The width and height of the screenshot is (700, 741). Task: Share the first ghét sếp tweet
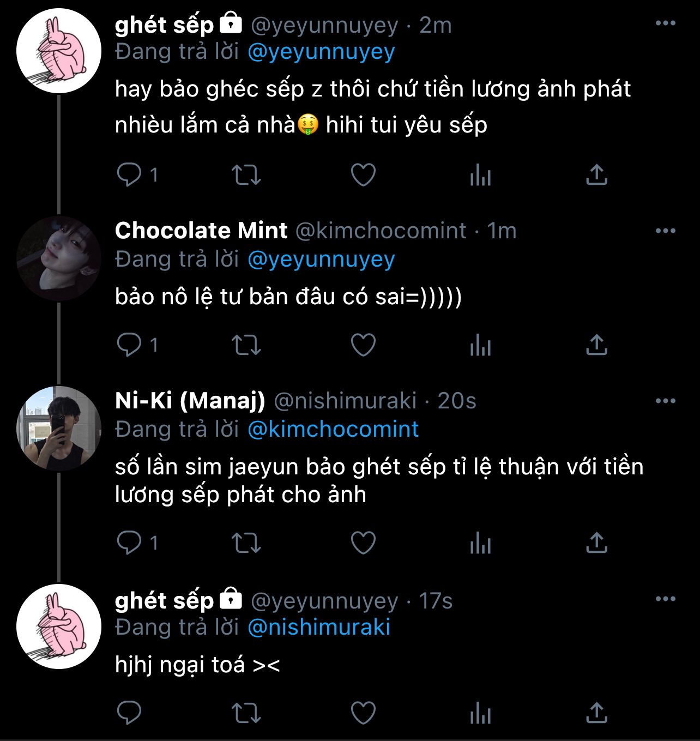coord(596,175)
